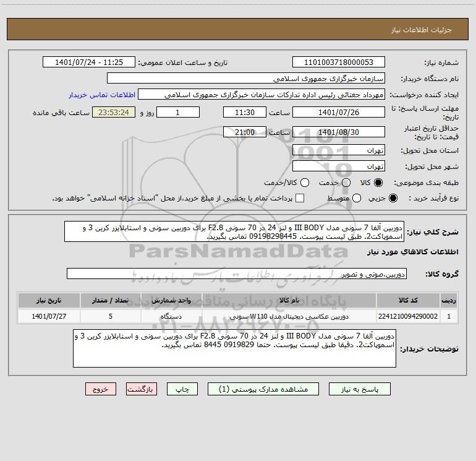The image size is (476, 461).
Task: Click the نام کالا column header
Action: pyautogui.click(x=289, y=300)
